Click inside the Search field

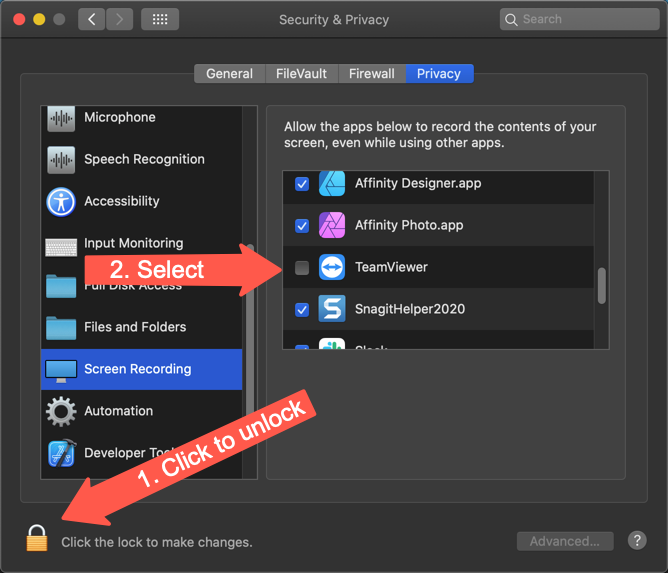coord(579,19)
